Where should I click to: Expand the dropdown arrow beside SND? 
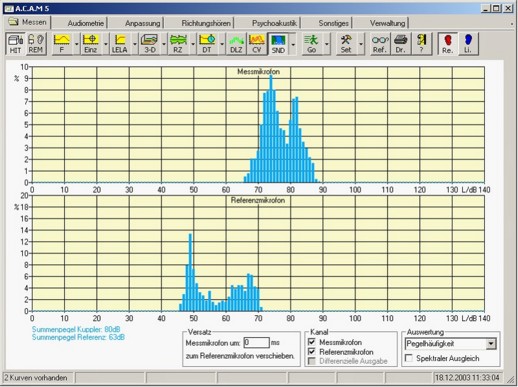pos(293,44)
